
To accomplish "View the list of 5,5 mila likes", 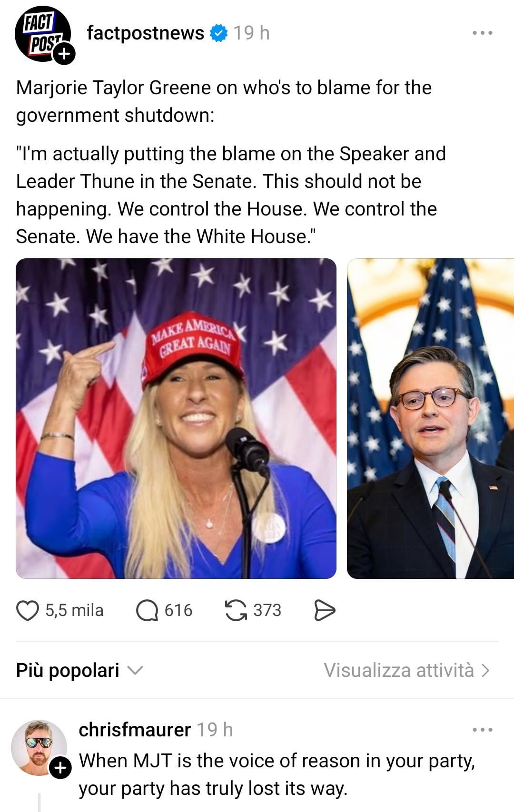I will 74,610.
